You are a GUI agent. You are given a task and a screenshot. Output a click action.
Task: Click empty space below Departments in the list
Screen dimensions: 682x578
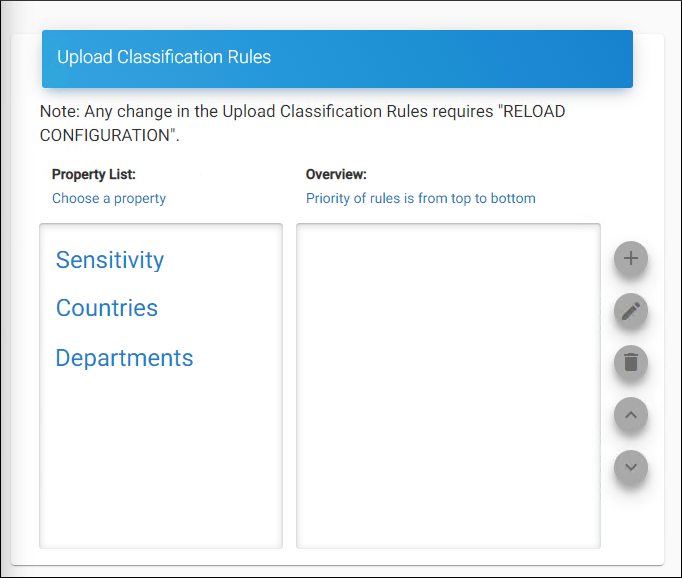(x=160, y=460)
